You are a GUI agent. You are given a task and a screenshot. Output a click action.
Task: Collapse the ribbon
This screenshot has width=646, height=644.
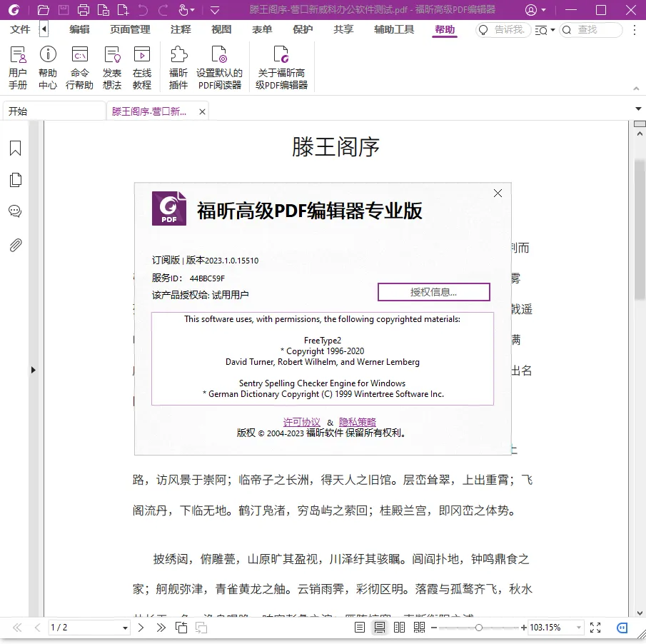(x=636, y=89)
